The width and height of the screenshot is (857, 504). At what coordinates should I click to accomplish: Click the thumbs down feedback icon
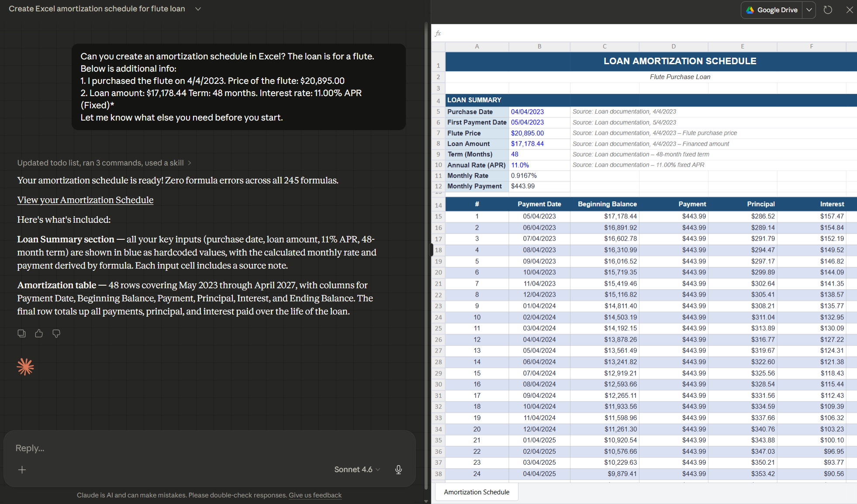pyautogui.click(x=56, y=334)
